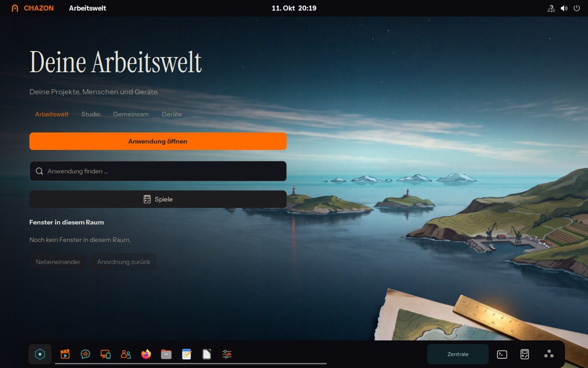Launch Firefox from the dock
The height and width of the screenshot is (368, 588).
point(146,354)
